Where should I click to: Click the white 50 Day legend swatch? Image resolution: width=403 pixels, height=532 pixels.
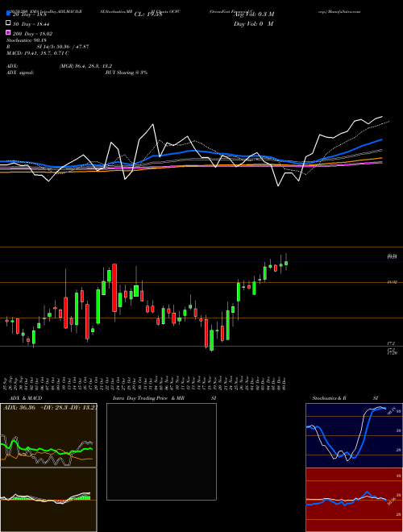tap(8, 23)
